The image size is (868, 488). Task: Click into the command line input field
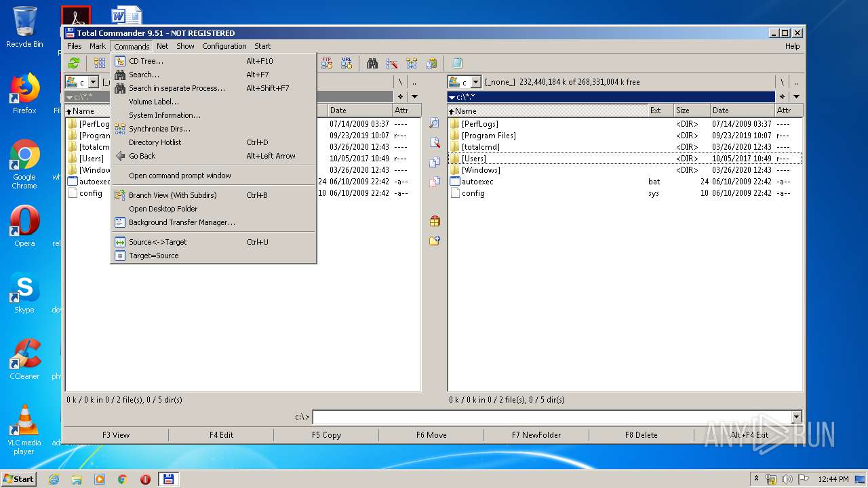(552, 417)
